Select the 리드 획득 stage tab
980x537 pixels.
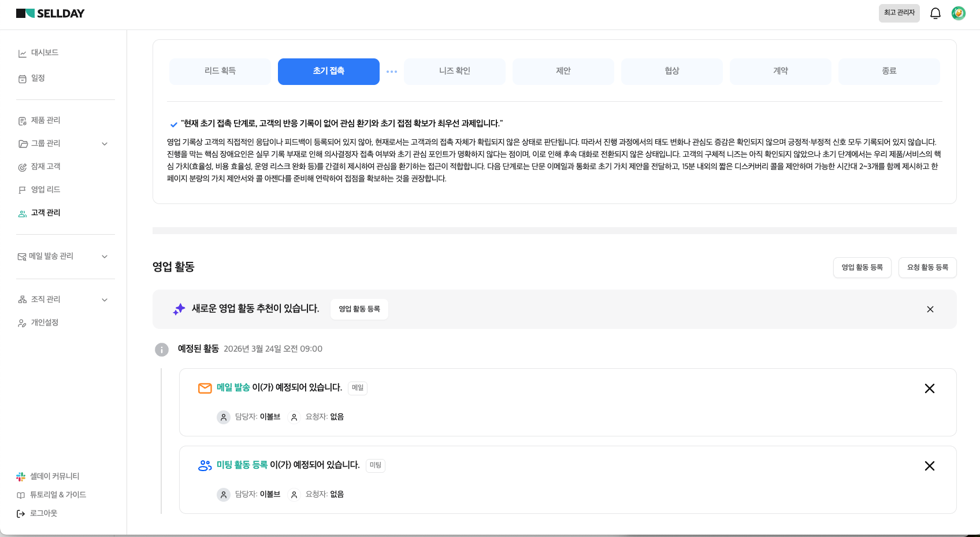220,72
